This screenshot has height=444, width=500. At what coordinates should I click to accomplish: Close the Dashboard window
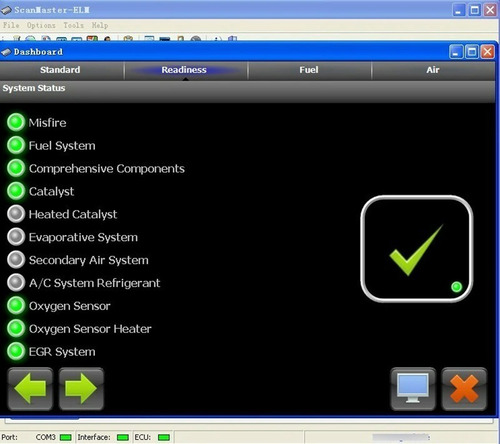pyautogui.click(x=488, y=52)
